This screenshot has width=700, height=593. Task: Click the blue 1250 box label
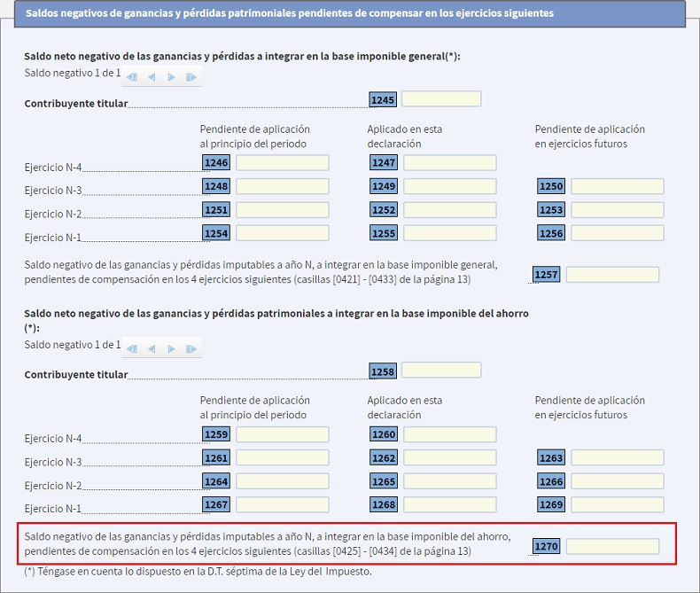tap(551, 186)
